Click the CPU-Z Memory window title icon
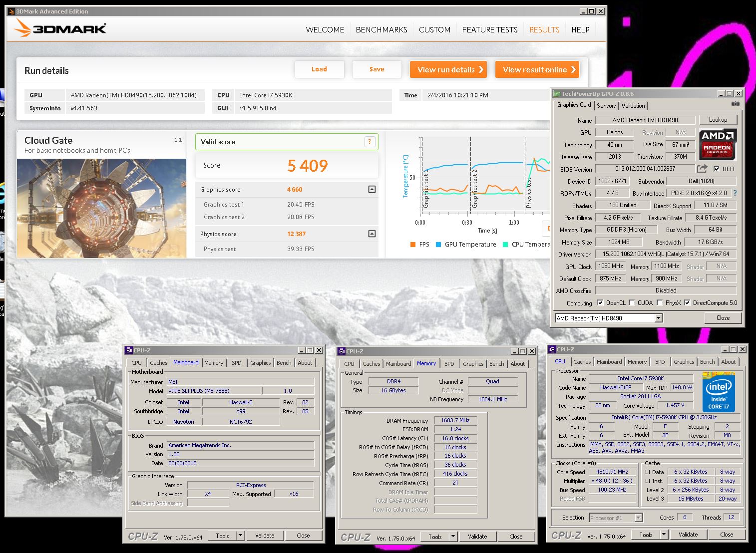 (x=342, y=351)
